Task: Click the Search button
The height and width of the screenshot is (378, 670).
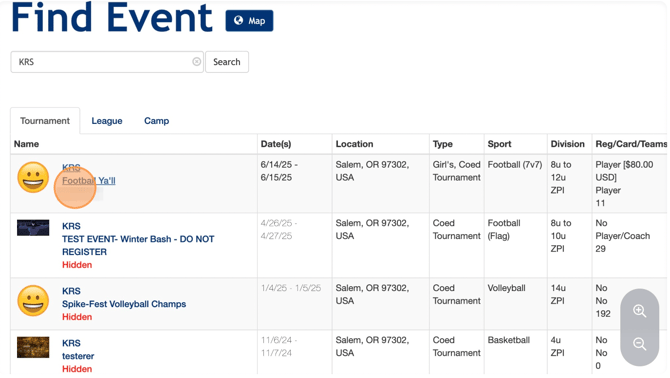Action: 227,62
